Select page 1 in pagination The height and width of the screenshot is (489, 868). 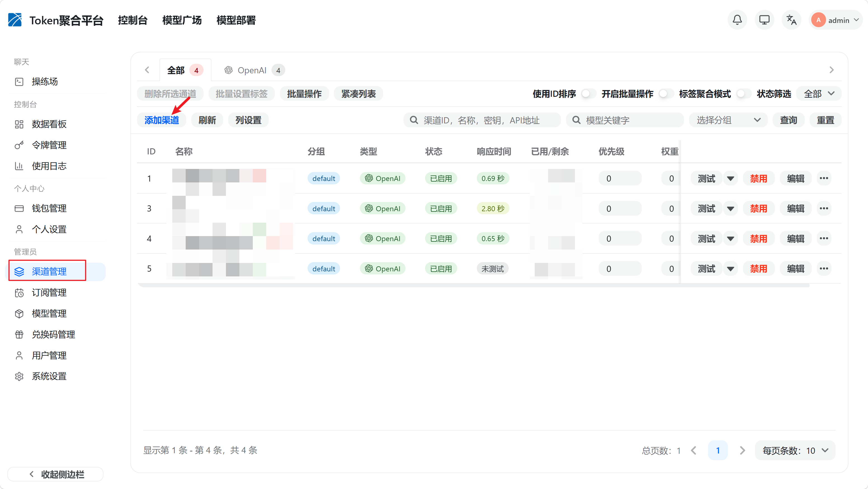(x=718, y=450)
